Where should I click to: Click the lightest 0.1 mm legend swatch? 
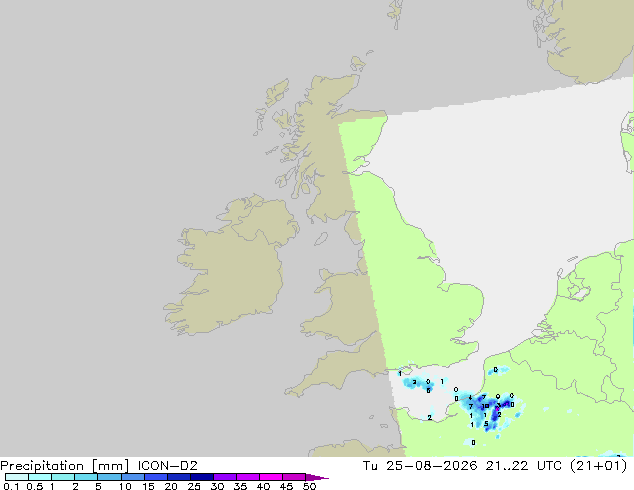(x=17, y=477)
